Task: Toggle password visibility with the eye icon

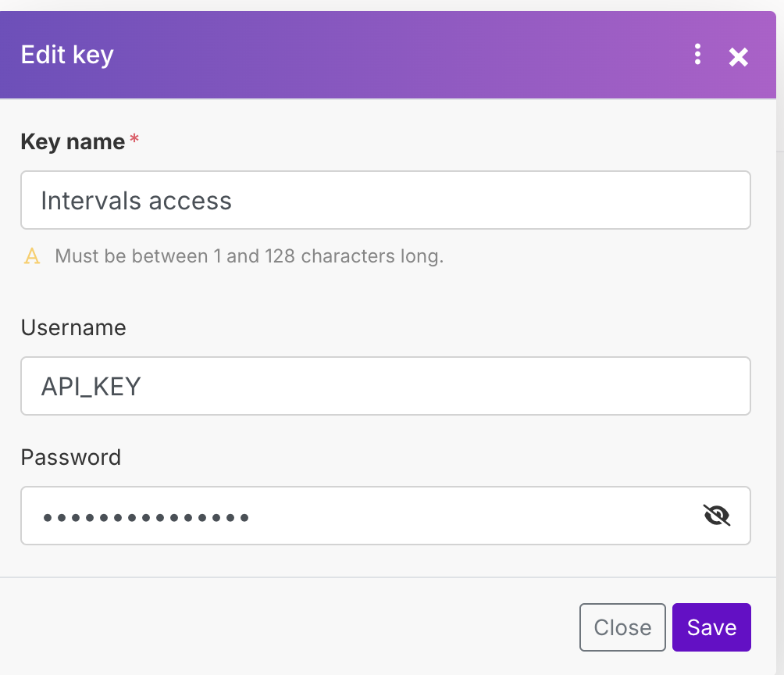Action: 717,516
